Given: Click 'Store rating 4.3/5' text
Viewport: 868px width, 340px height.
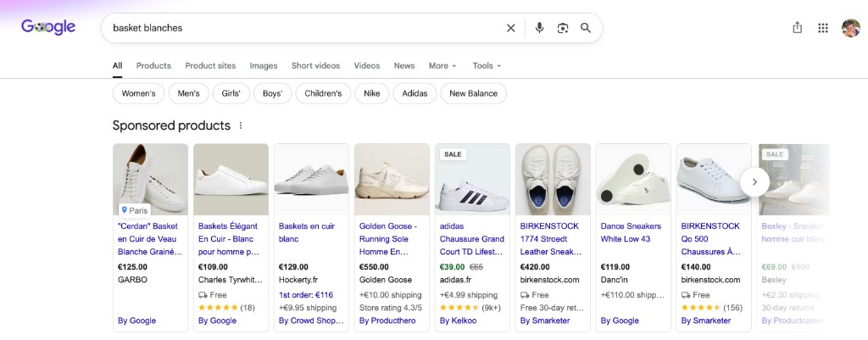Looking at the screenshot, I should [x=390, y=307].
